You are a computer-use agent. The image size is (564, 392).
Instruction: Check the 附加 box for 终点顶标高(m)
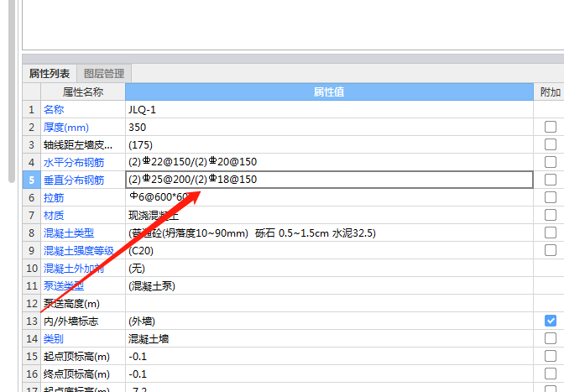[551, 374]
